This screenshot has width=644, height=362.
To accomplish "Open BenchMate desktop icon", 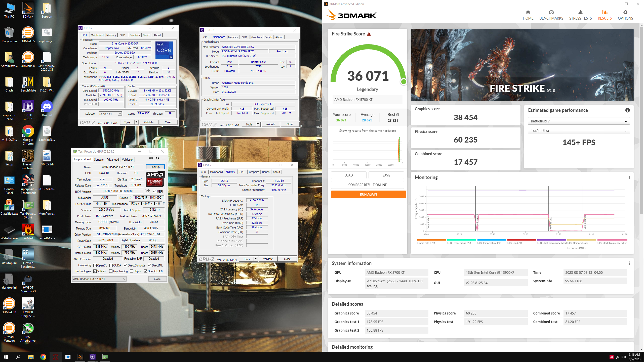I will tap(28, 84).
